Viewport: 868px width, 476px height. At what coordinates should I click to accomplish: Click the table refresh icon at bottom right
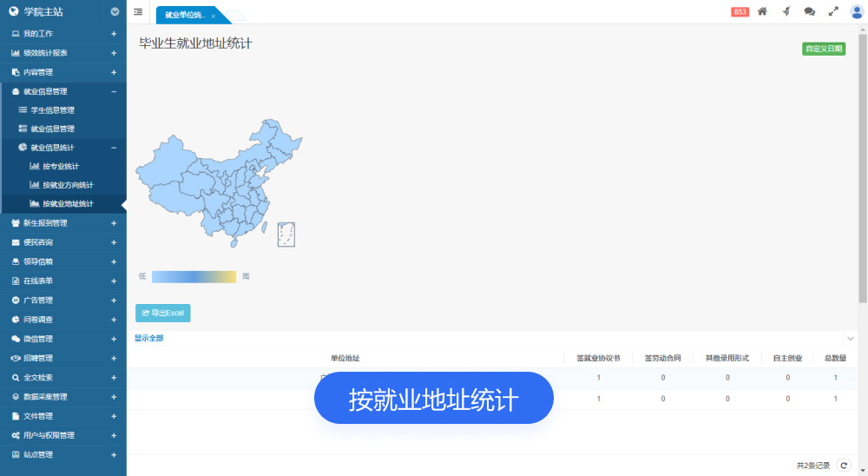coord(843,466)
